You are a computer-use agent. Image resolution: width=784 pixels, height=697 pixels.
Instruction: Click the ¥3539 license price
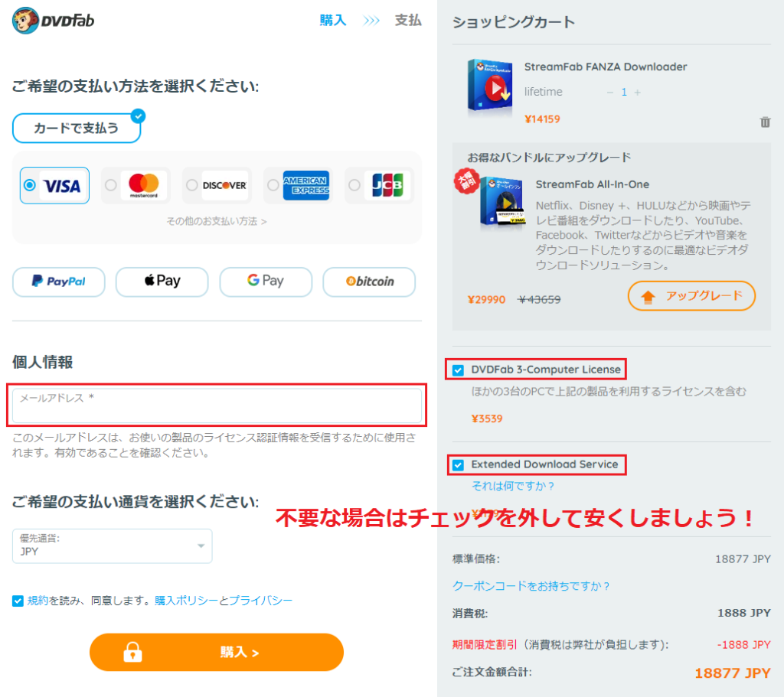click(x=487, y=419)
